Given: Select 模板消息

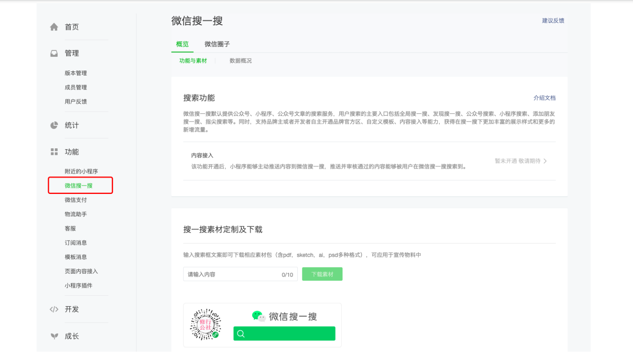Looking at the screenshot, I should [76, 257].
